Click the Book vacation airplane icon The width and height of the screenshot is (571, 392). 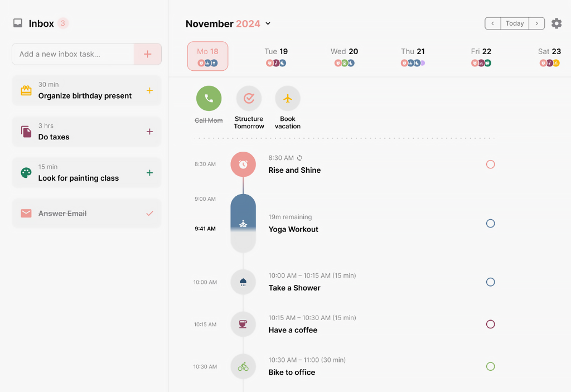[287, 98]
